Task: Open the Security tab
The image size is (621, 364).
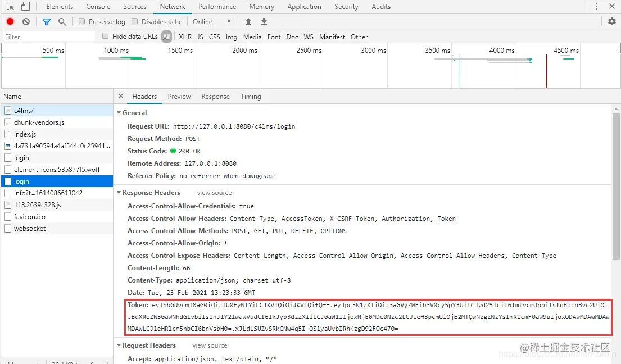Action: coord(346,7)
